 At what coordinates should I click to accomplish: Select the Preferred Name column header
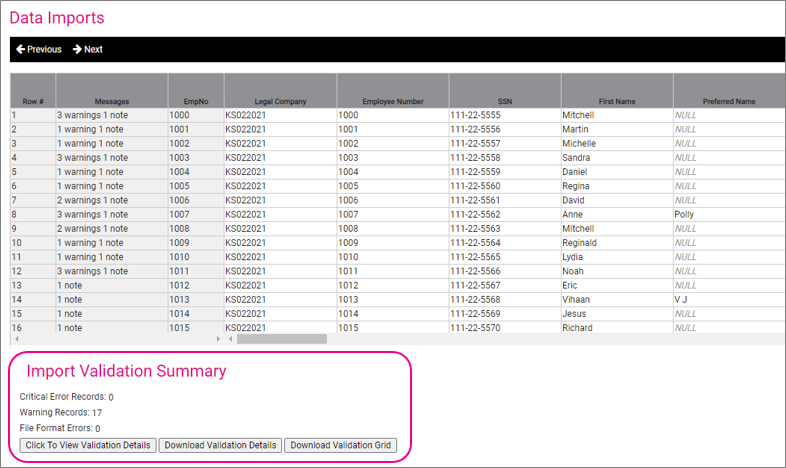[728, 101]
